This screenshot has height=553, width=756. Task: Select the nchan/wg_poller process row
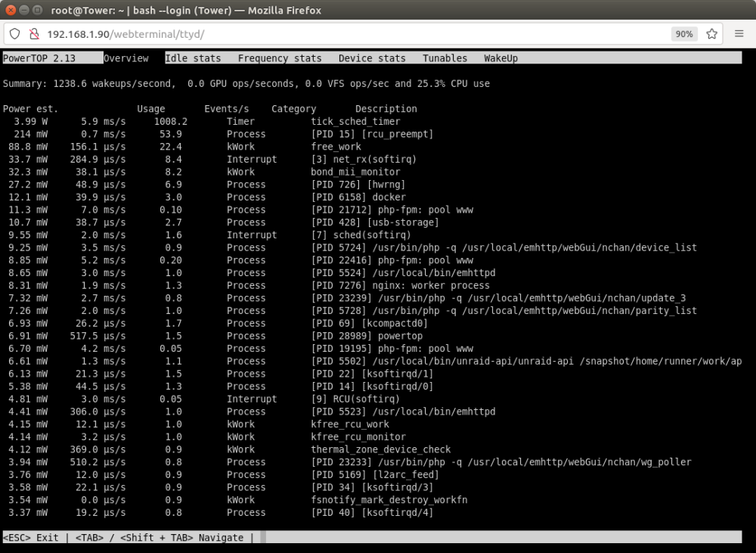click(x=349, y=461)
